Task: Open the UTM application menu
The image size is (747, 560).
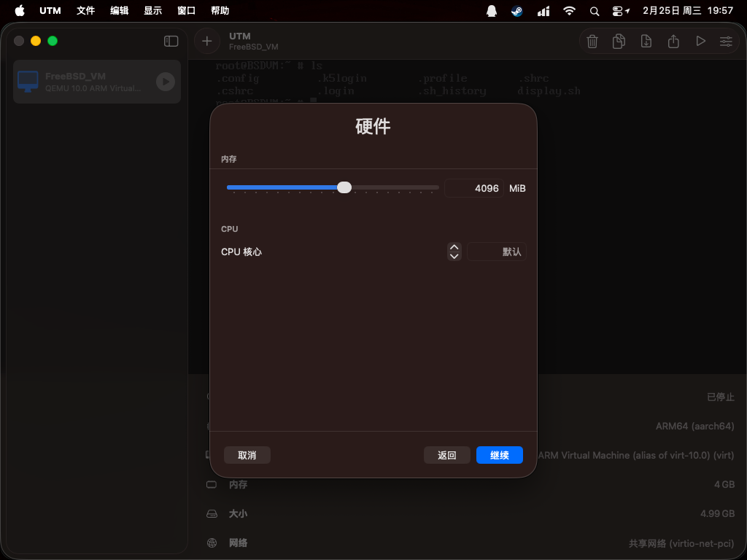Action: pyautogui.click(x=50, y=10)
